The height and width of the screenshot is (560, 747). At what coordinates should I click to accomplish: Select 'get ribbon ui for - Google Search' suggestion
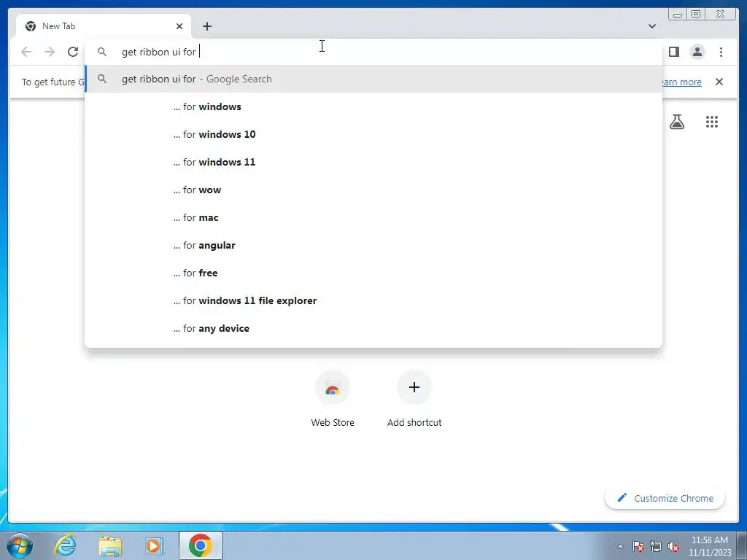point(373,79)
